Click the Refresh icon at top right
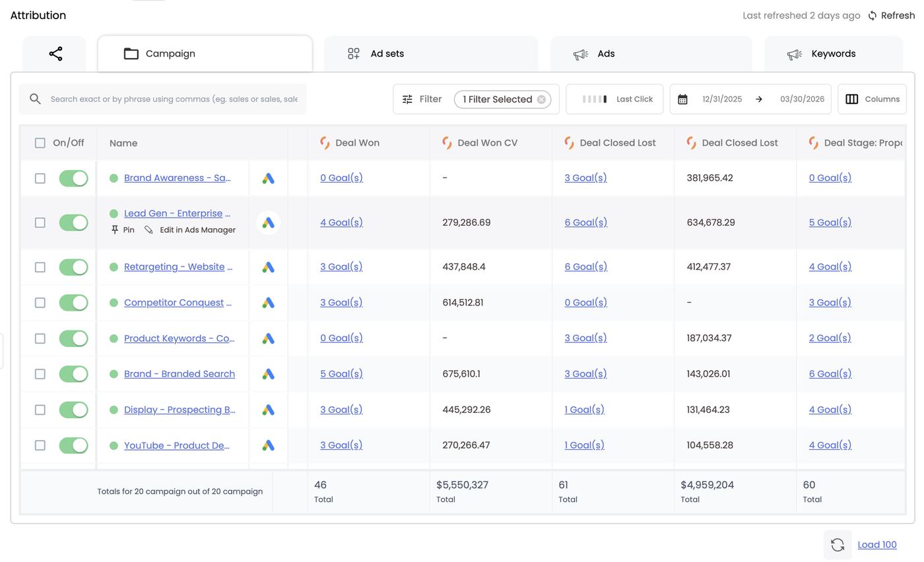 [873, 15]
